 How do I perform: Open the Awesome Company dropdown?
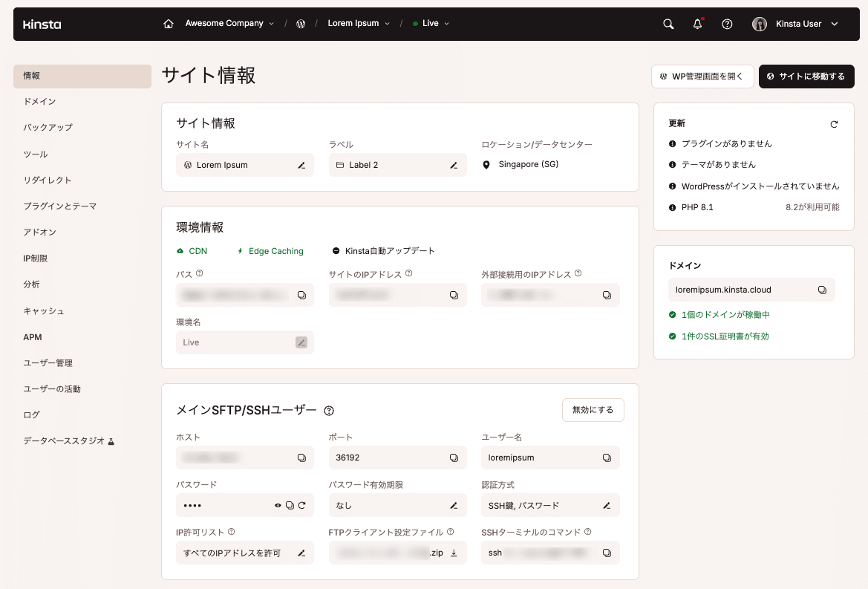click(x=223, y=23)
